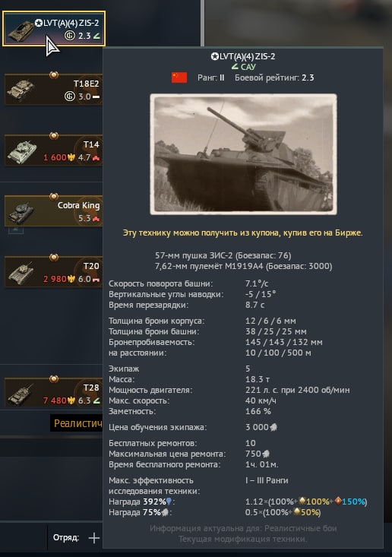This screenshot has width=392, height=557.
Task: Click the Chinese flag icon in tooltip
Action: (179, 78)
